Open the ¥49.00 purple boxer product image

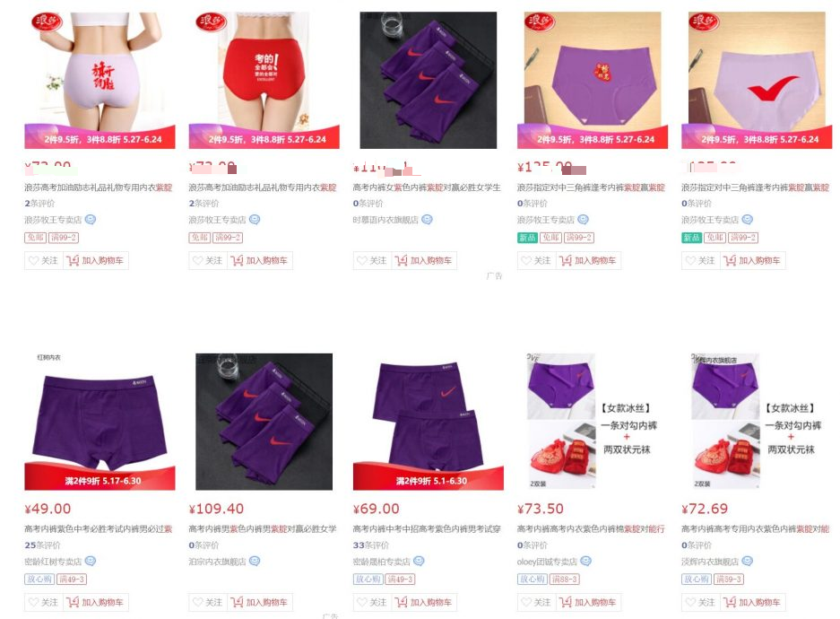100,422
